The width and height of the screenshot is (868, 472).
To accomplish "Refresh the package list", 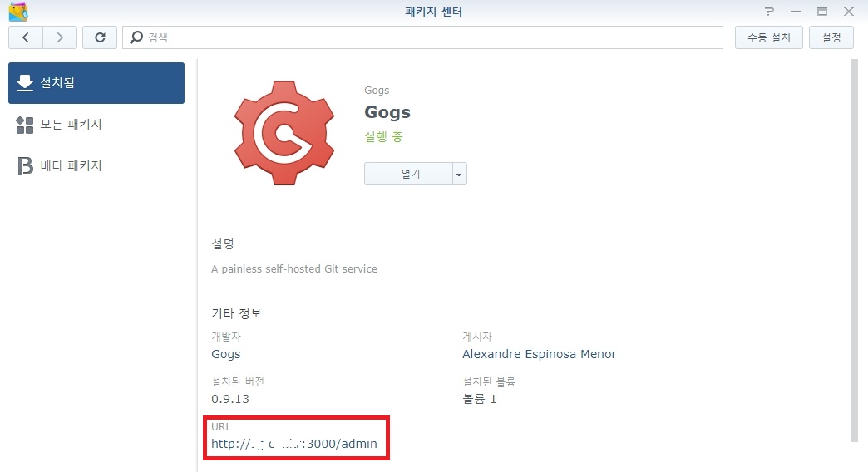I will pyautogui.click(x=100, y=37).
